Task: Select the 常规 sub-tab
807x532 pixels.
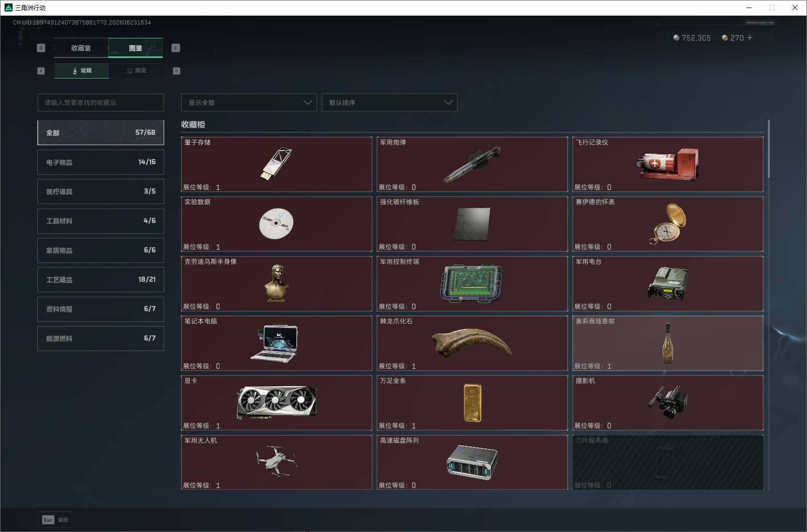Action: tap(82, 71)
